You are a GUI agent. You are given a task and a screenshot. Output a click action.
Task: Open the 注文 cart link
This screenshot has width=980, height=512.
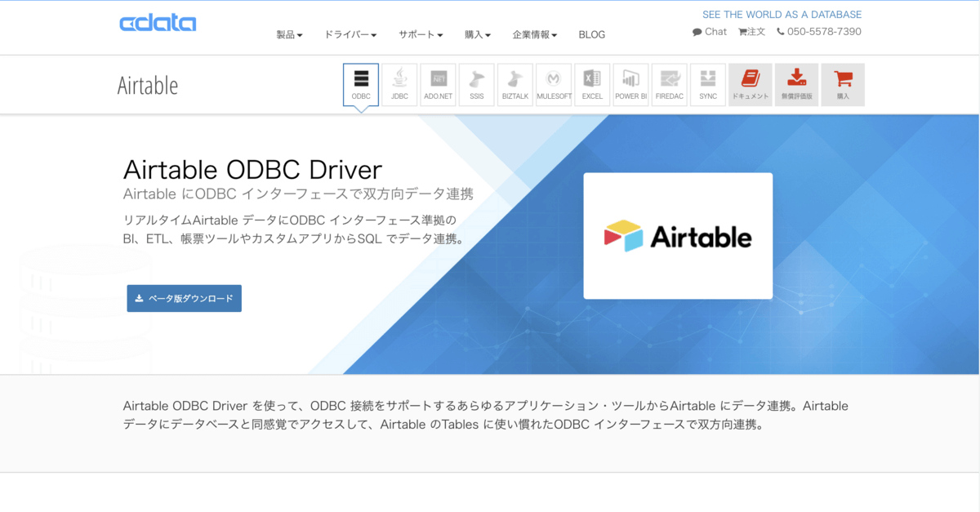click(752, 32)
